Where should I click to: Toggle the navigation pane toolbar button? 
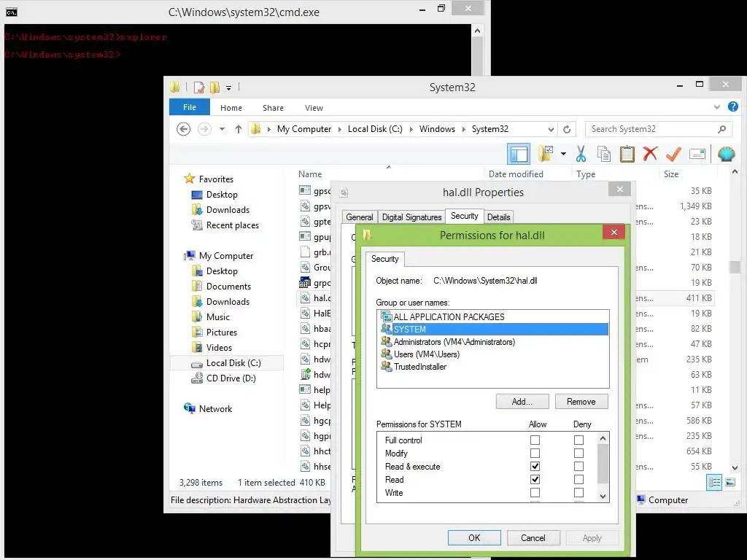point(519,155)
